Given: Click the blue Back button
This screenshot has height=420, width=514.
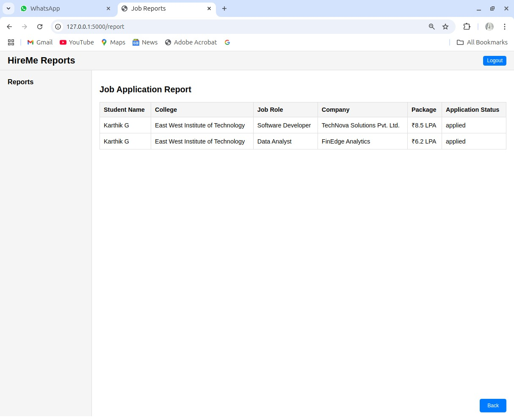Looking at the screenshot, I should (493, 406).
